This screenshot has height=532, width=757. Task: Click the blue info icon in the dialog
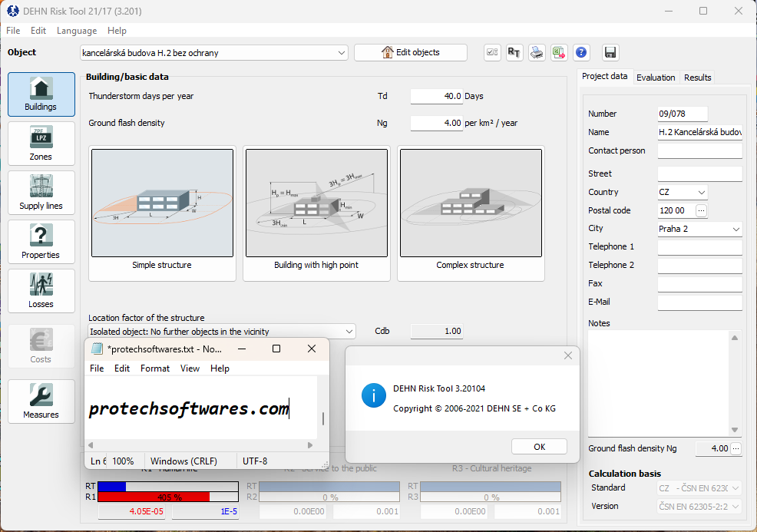tap(374, 395)
